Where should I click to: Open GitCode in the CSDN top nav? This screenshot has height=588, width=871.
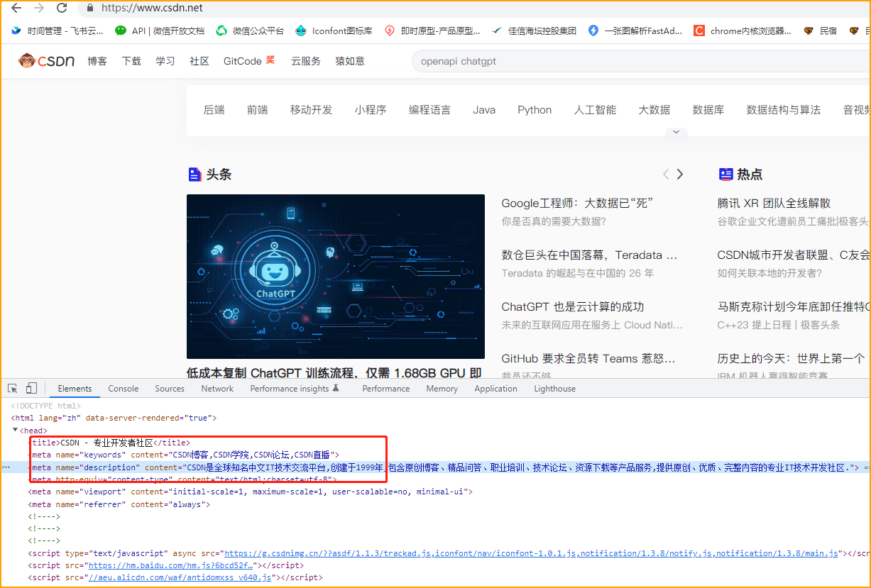click(243, 61)
